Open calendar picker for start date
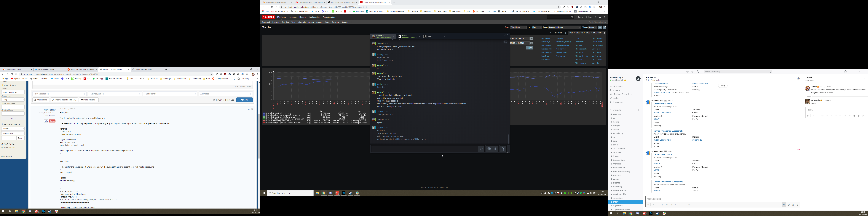This screenshot has height=216, width=868. [531, 38]
